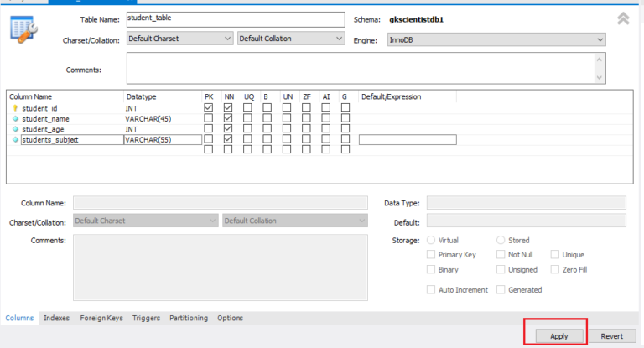Check UQ checkbox for student_name row
Screen dimensions: 644x348
click(248, 119)
